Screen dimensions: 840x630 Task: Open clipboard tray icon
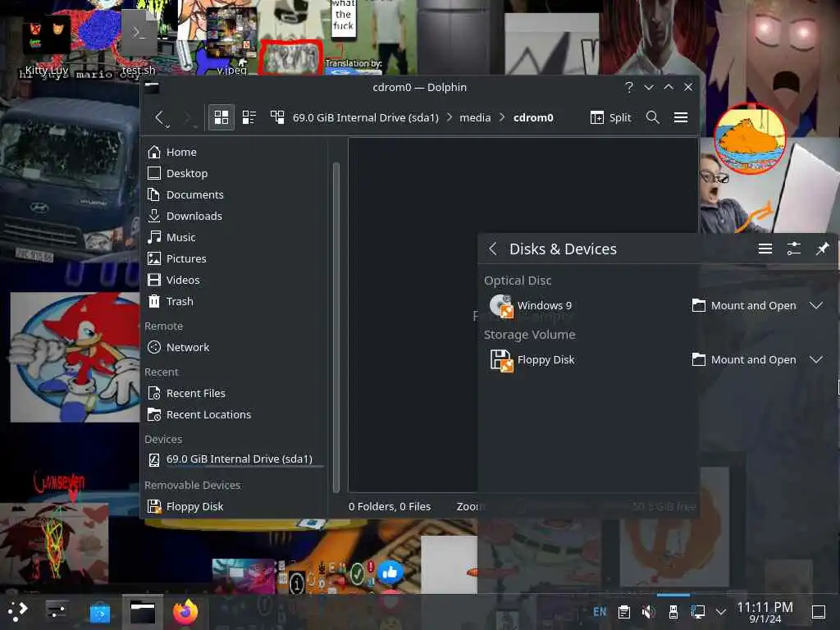coord(623,612)
